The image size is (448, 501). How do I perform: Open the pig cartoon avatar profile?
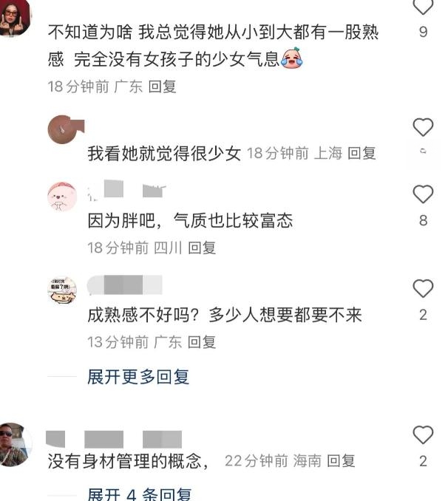point(62,290)
